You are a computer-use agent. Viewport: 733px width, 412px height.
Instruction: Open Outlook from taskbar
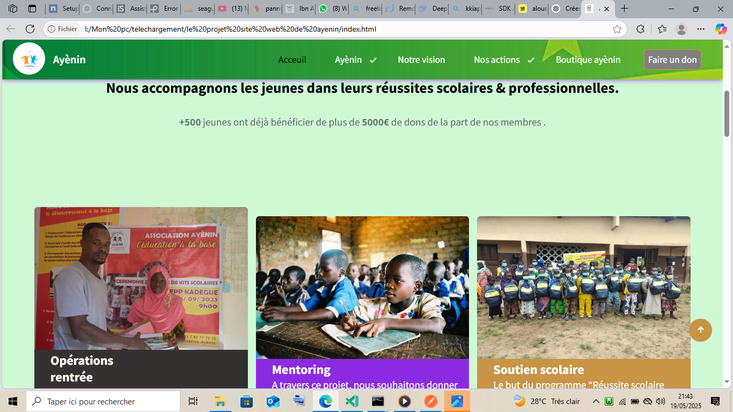point(273,401)
